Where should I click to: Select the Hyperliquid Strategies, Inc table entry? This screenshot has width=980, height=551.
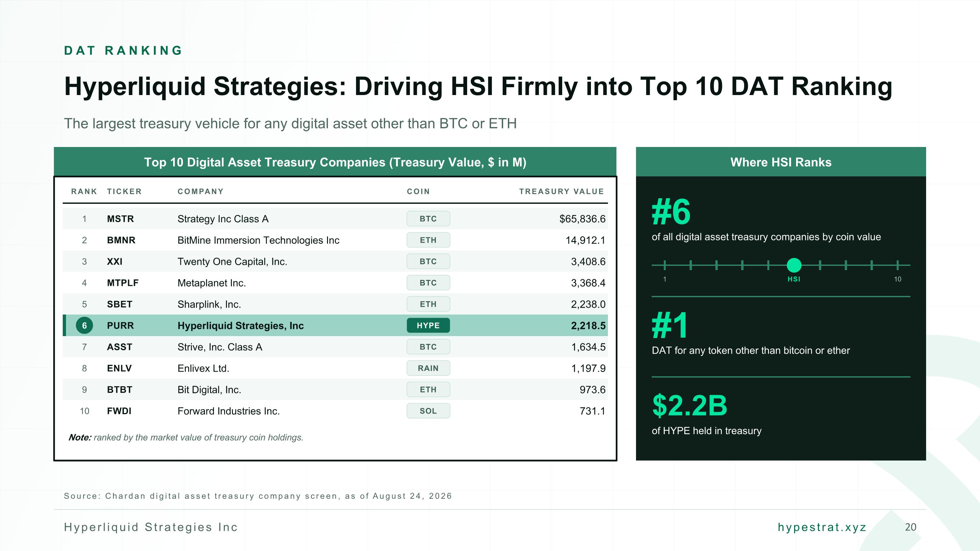coord(240,326)
